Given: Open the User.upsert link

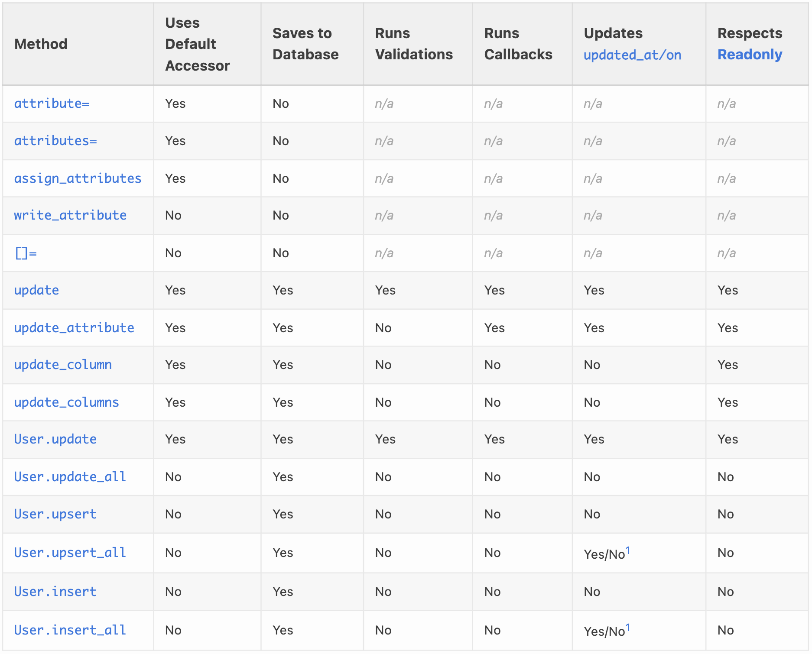Looking at the screenshot, I should coord(55,514).
